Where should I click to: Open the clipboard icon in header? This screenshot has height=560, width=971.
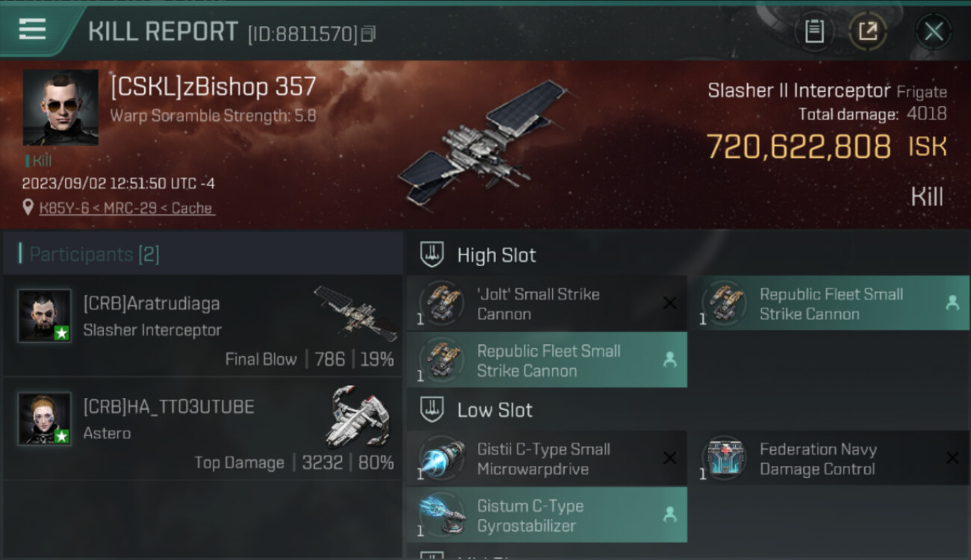(x=814, y=31)
